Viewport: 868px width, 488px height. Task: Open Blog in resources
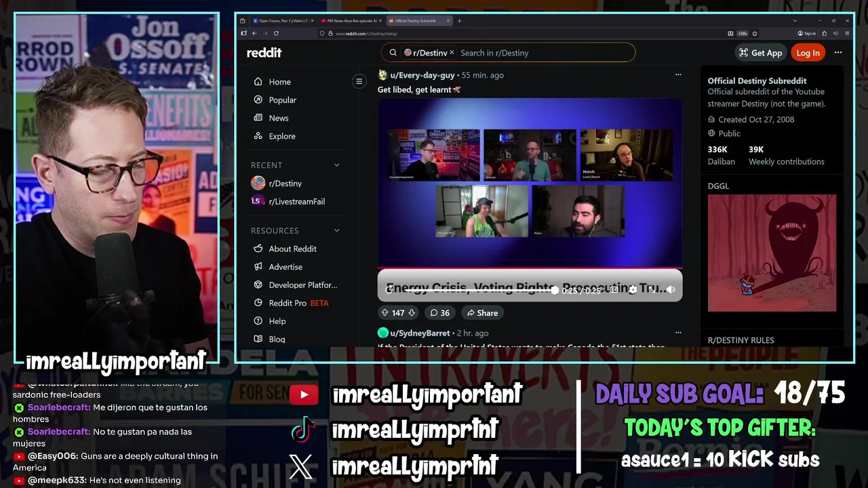tap(269, 339)
